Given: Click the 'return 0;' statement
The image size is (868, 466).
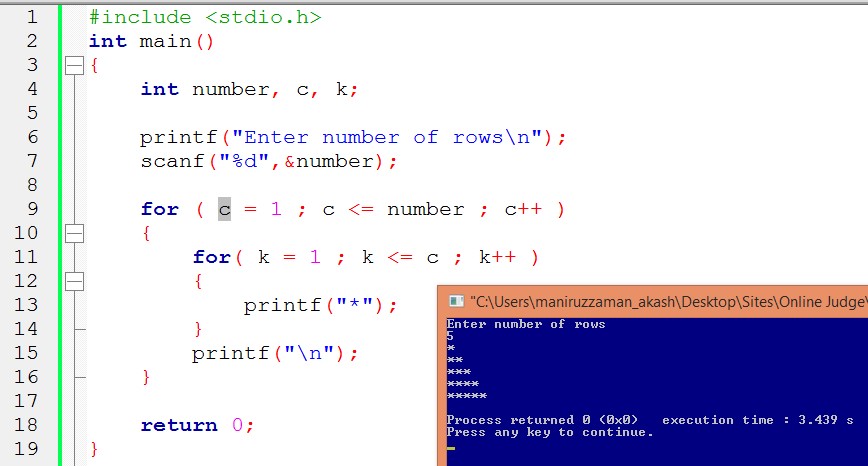Looking at the screenshot, I should coord(197,425).
